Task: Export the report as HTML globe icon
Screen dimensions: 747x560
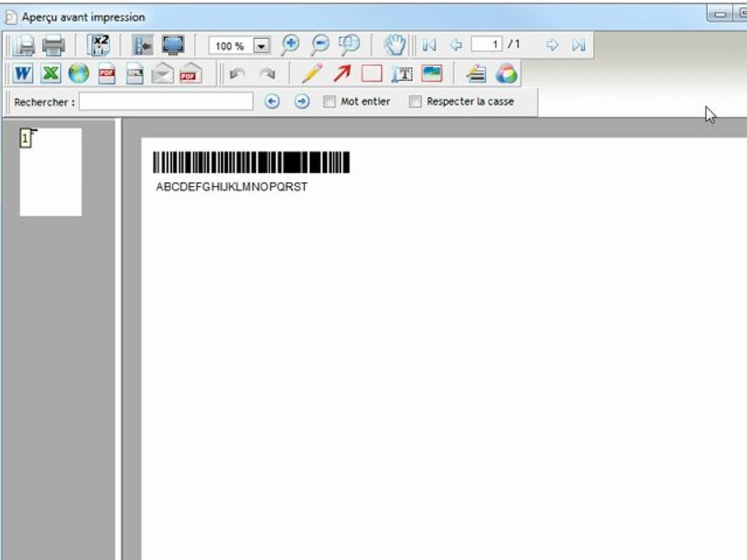Action: (79, 74)
